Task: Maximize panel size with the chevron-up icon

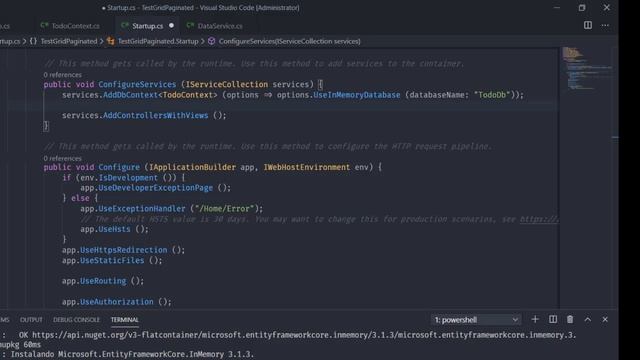Action: pyautogui.click(x=587, y=320)
